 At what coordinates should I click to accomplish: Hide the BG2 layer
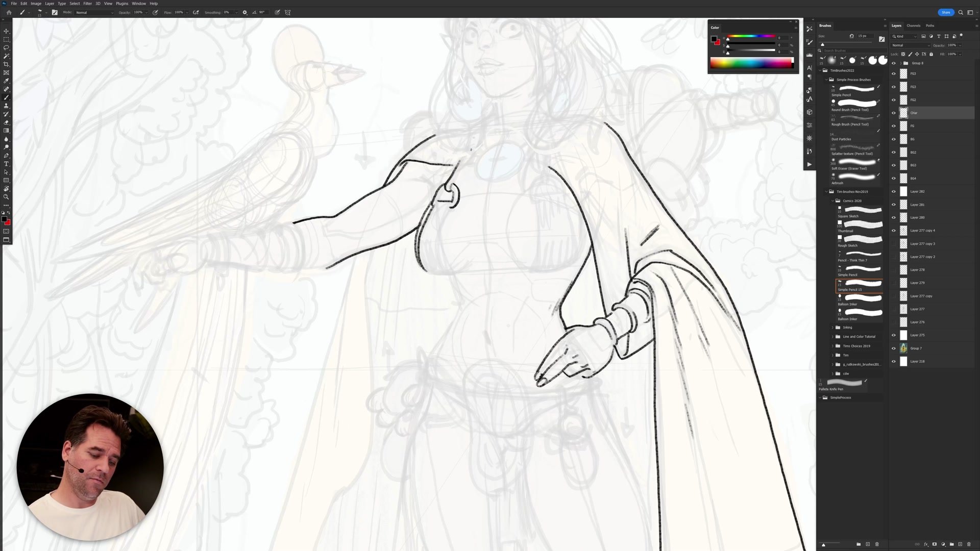(893, 152)
